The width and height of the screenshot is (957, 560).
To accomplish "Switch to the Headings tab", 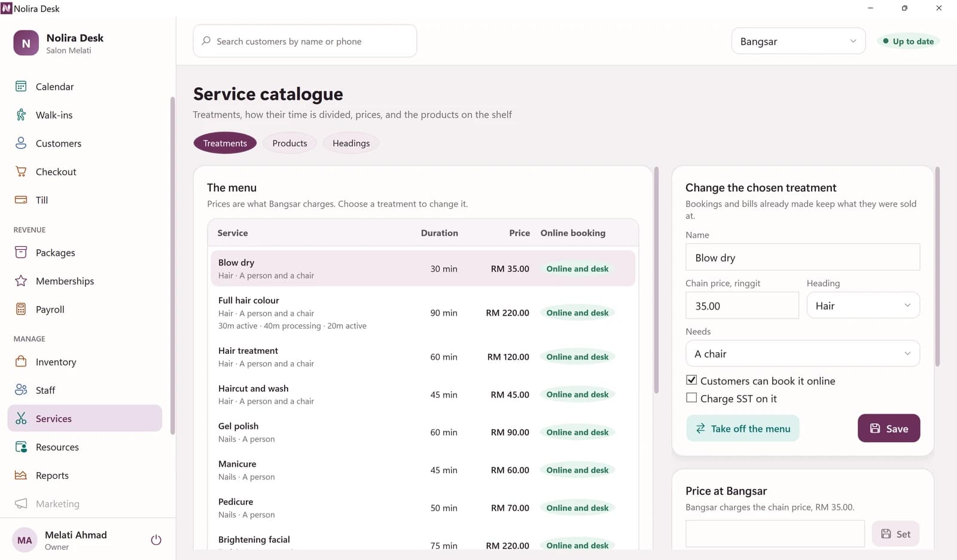I will 351,143.
